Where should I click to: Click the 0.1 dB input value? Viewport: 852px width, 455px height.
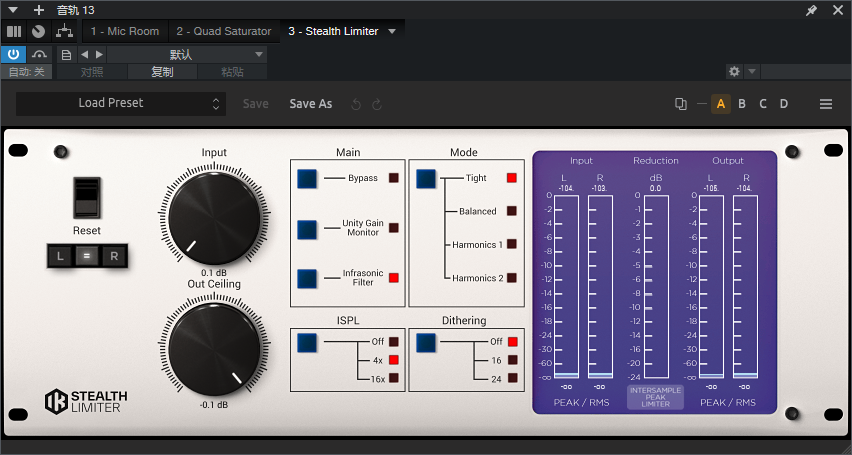[x=214, y=273]
